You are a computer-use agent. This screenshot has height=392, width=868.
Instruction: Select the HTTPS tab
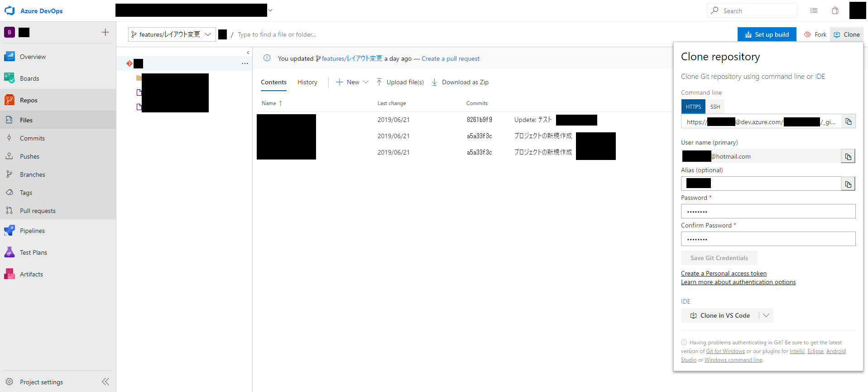pyautogui.click(x=693, y=106)
